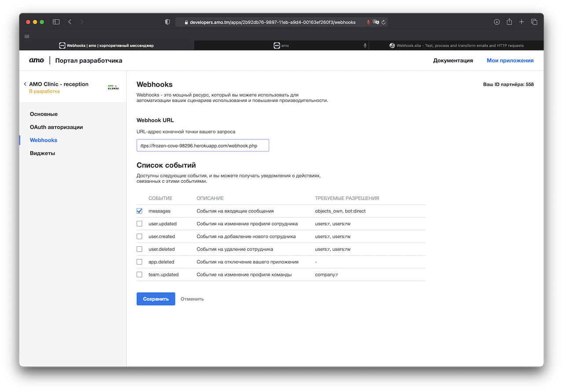The image size is (563, 392).
Task: Check the app.deleted event checkbox
Action: 139,262
